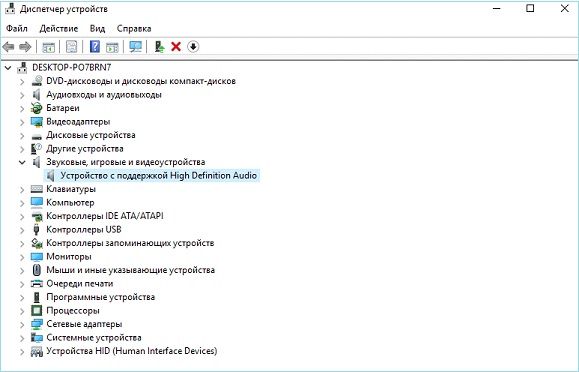
Task: Click the show console tree toolbar icon
Action: [48, 47]
